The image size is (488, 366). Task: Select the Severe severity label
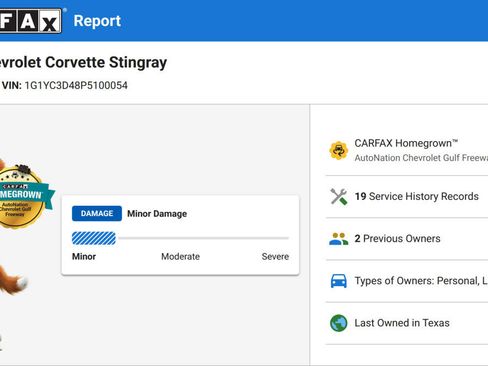point(275,257)
